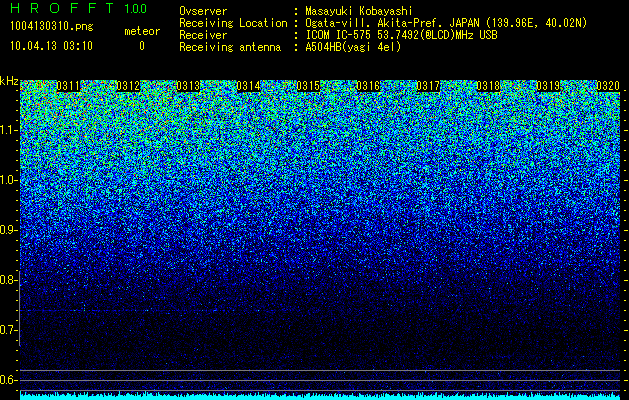Click the HROFFT program title
The image size is (629, 400).
pos(62,8)
